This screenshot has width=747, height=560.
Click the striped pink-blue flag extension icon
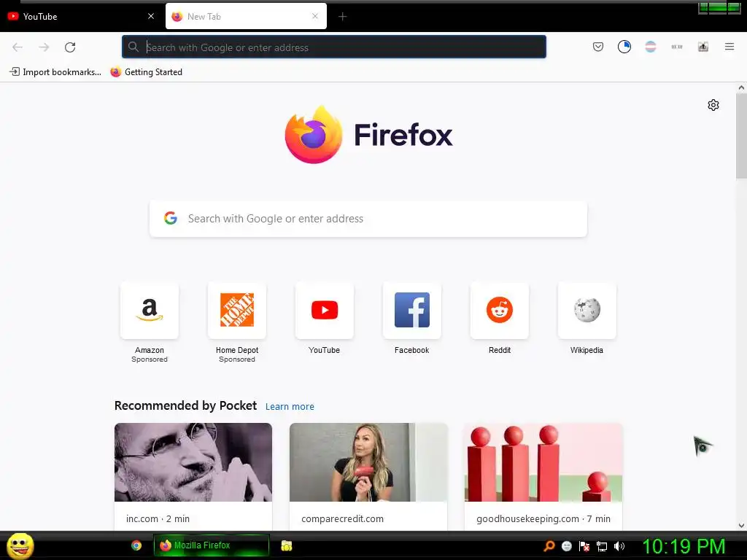click(x=650, y=47)
